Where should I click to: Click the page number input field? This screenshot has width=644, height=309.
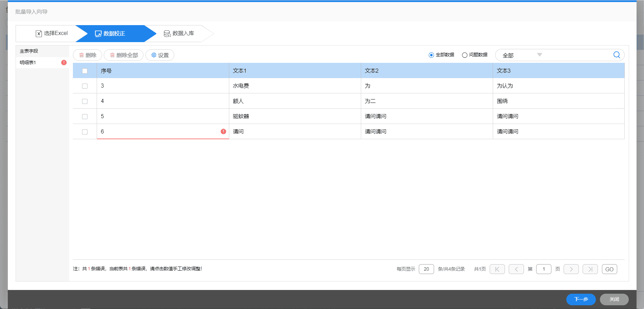point(544,269)
